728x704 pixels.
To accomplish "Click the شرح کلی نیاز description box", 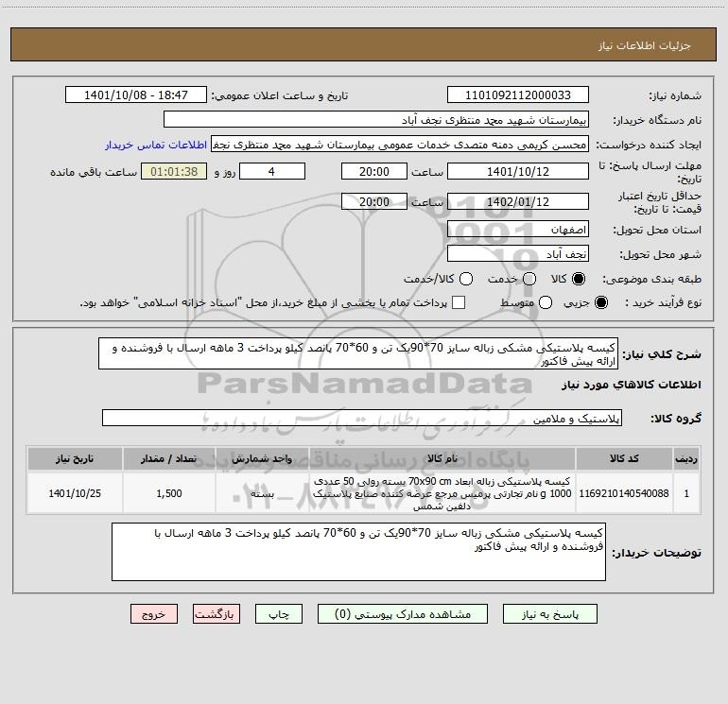I will point(358,354).
